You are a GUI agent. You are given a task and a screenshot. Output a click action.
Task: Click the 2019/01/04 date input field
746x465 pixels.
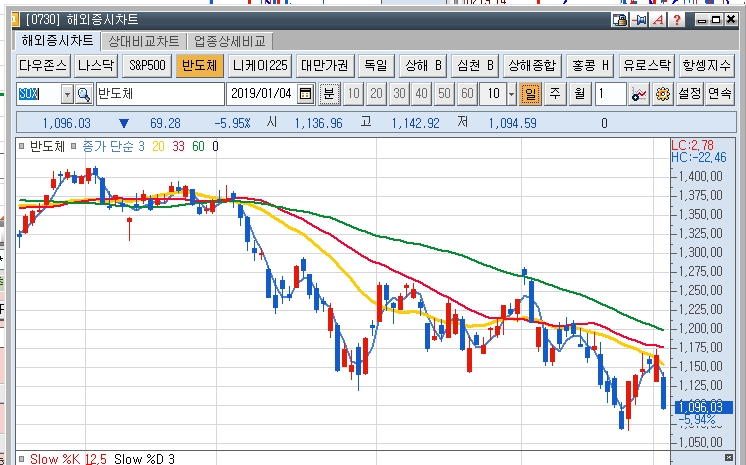point(260,94)
